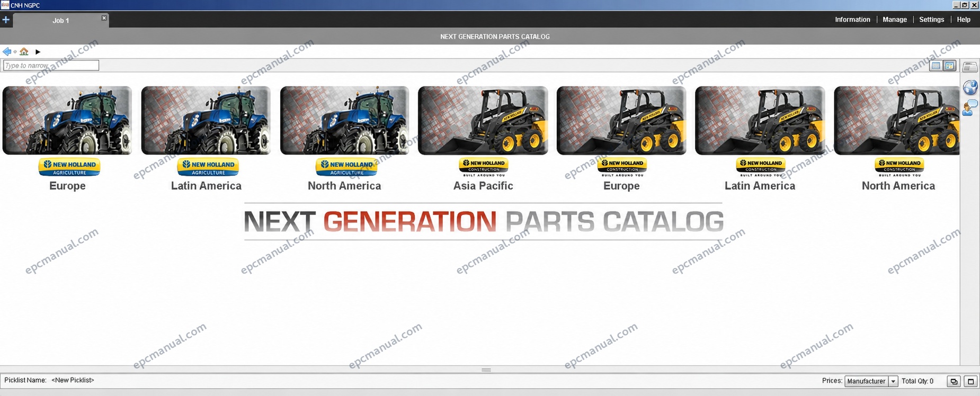Open New Holland Agriculture Europe catalog thumbnail

[x=67, y=121]
